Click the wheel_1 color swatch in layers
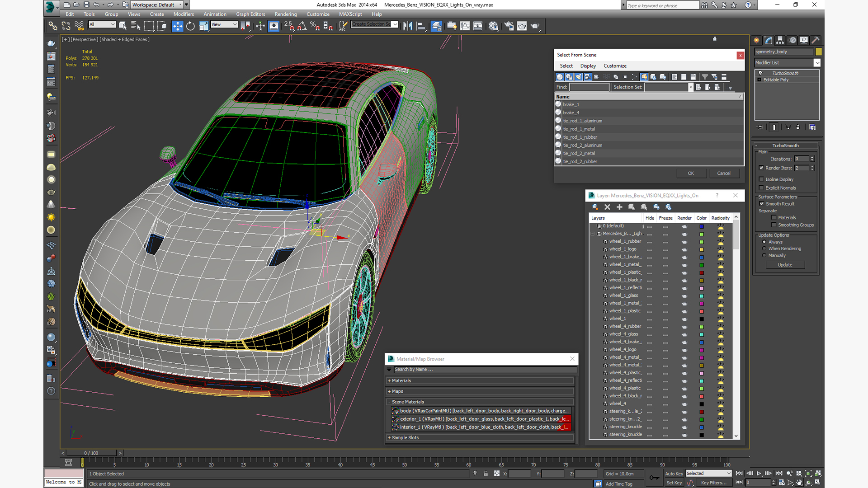The width and height of the screenshot is (868, 488). click(x=702, y=318)
